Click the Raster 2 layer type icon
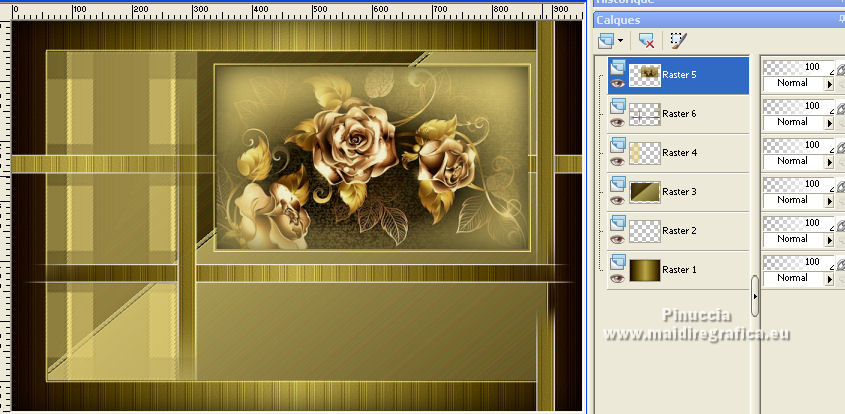The image size is (845, 414). (x=618, y=223)
